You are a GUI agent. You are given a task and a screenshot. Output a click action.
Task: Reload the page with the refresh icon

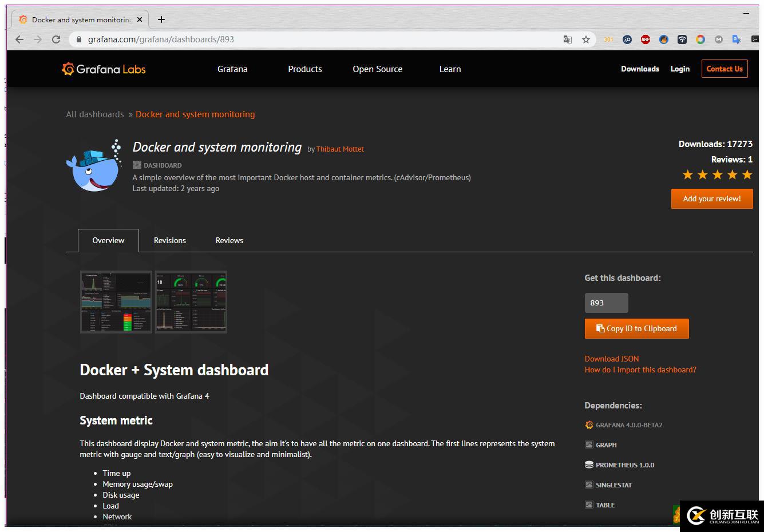56,39
